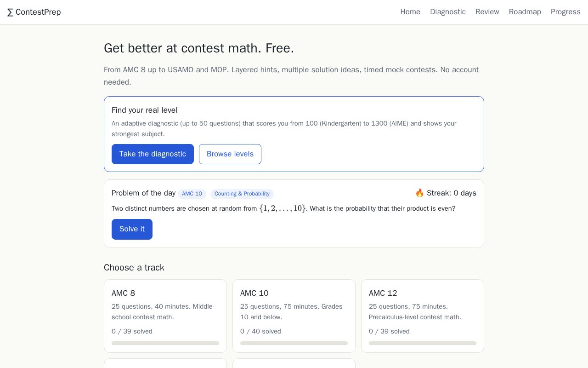The image size is (588, 368).
Task: Click the AMC 8 progress bar
Action: coord(165,343)
